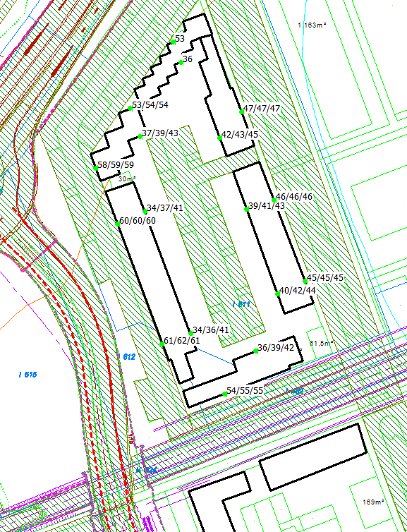This screenshot has width=407, height=532.
Task: Select the single-value label 36 near top
Action: coord(188,59)
